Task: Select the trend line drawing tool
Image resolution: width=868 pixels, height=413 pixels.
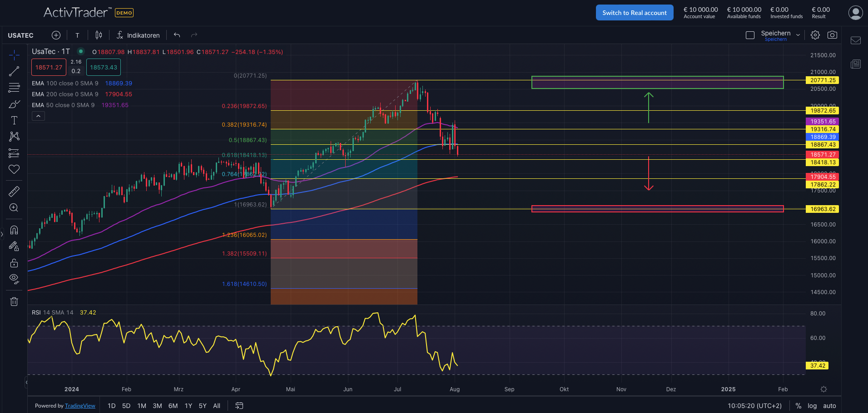Action: point(14,71)
